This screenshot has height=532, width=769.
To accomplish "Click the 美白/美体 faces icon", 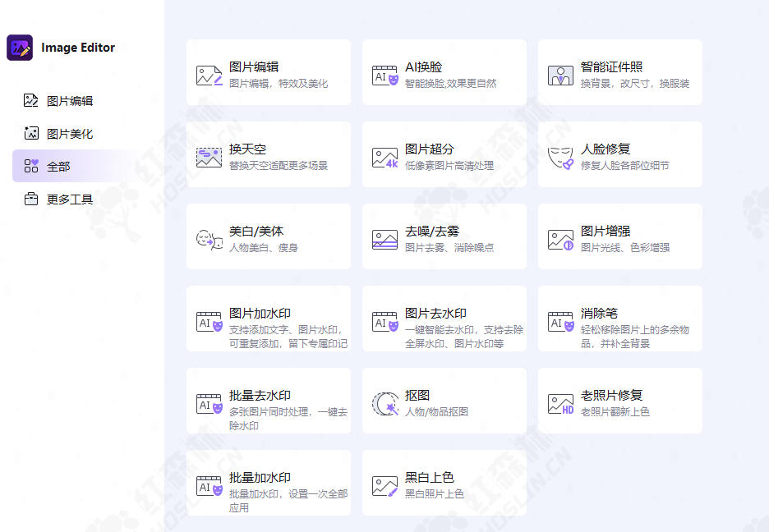I will pyautogui.click(x=210, y=240).
